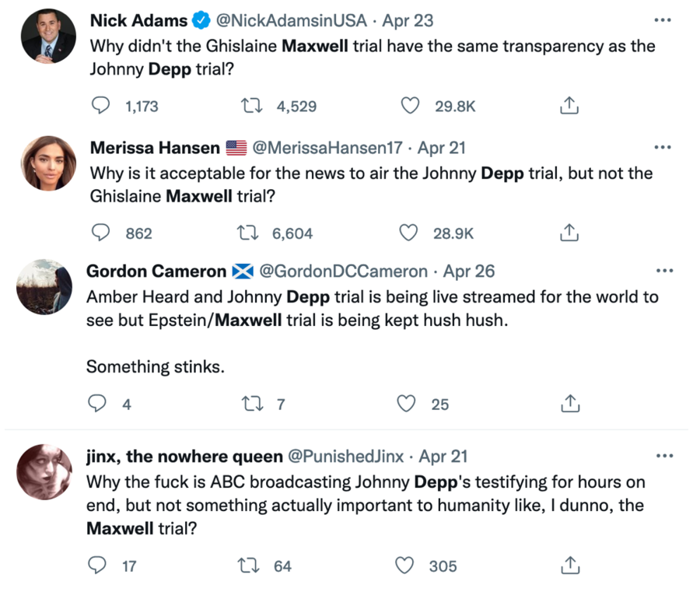Retweet Nick Adams' Maxwell trial tweet
This screenshot has height=592, width=700.
(x=253, y=106)
